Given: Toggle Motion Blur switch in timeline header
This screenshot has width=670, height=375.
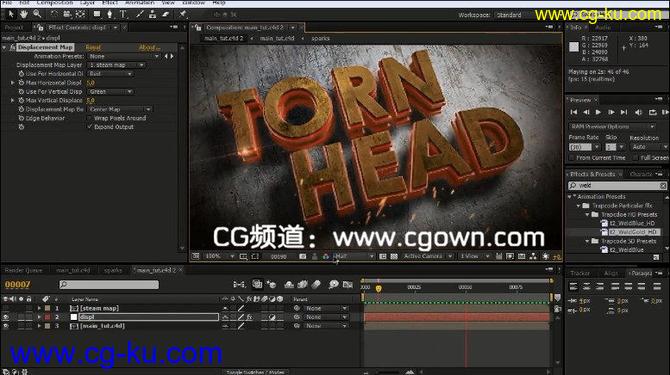Looking at the screenshot, I should tap(316, 284).
